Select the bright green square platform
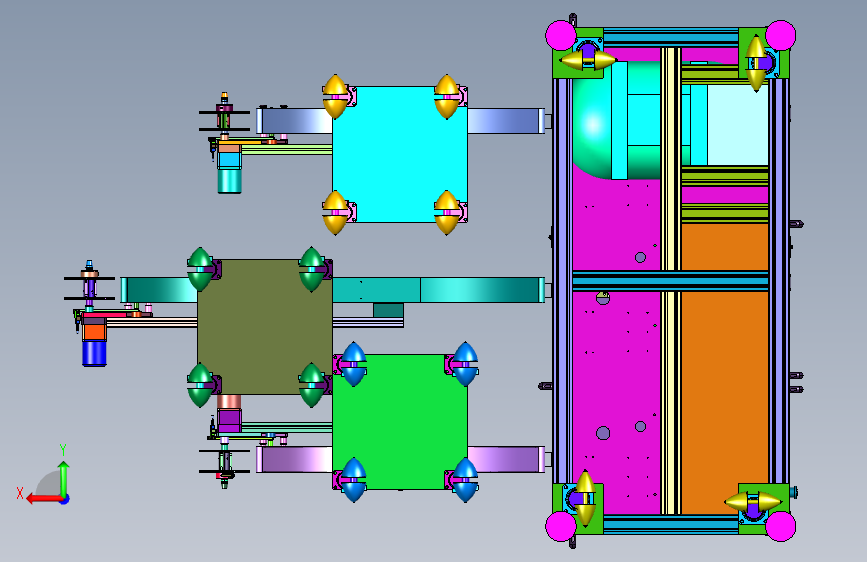The height and width of the screenshot is (562, 867). click(x=400, y=422)
